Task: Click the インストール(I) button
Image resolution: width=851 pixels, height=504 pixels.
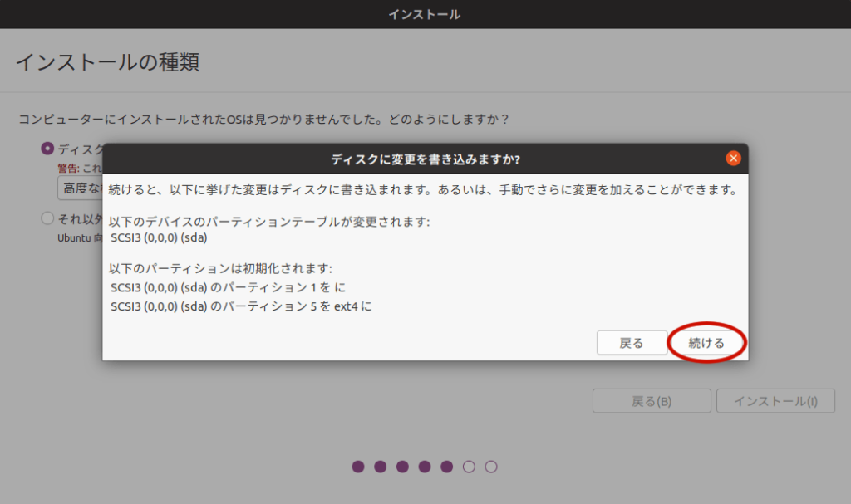Action: (775, 400)
